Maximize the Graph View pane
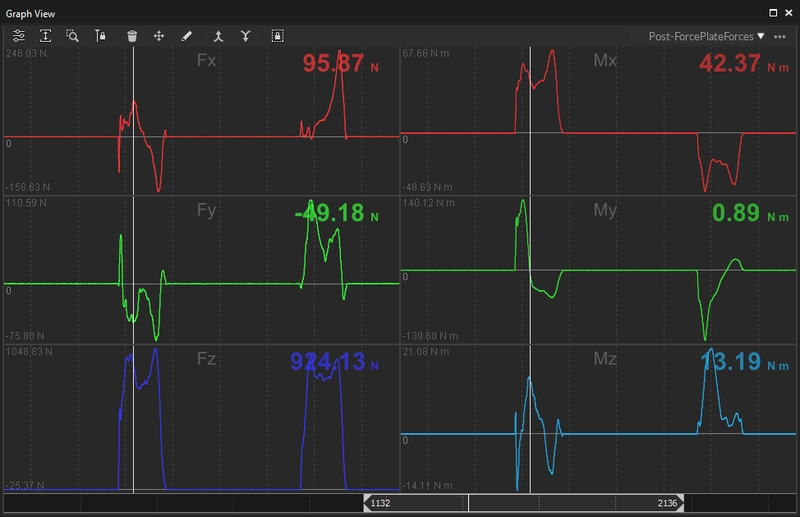800x517 pixels. coord(773,13)
